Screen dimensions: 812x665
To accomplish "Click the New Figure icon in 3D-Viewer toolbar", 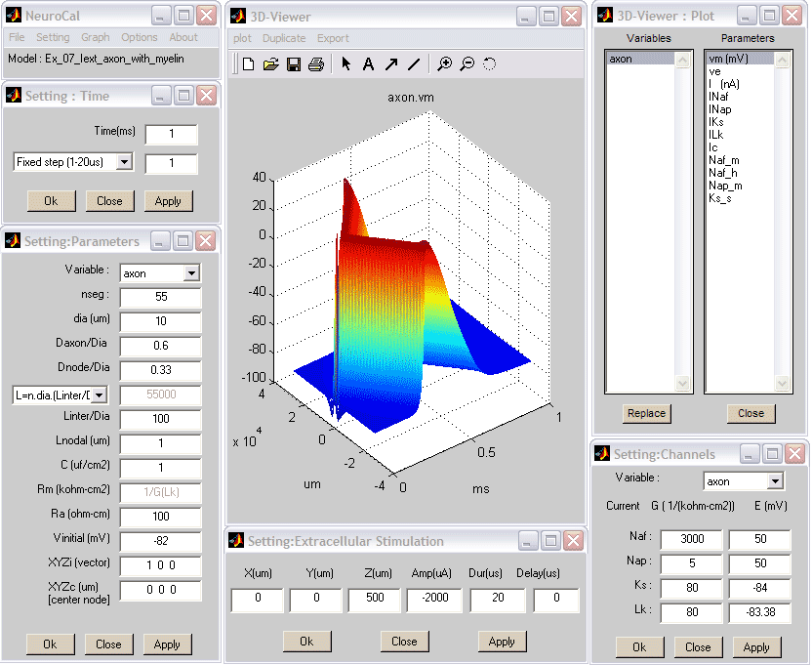I will click(x=249, y=64).
